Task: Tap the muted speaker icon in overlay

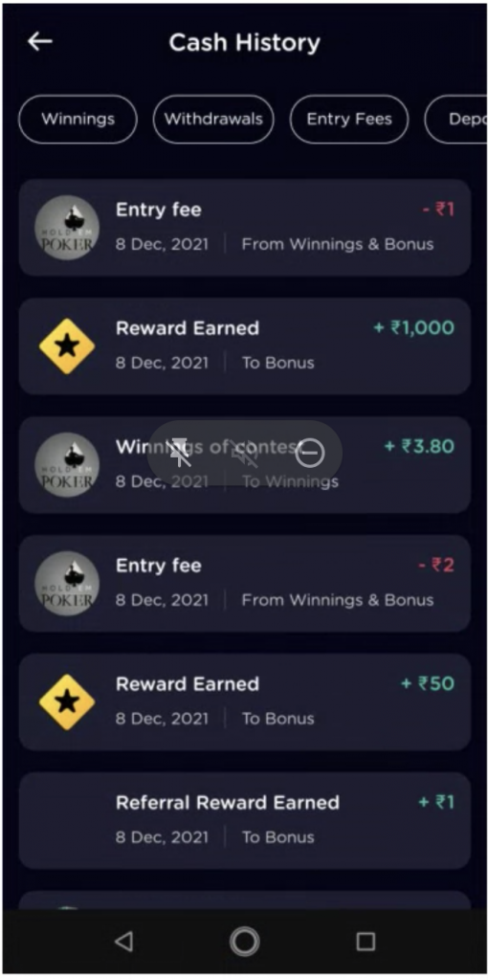Action: (x=244, y=453)
